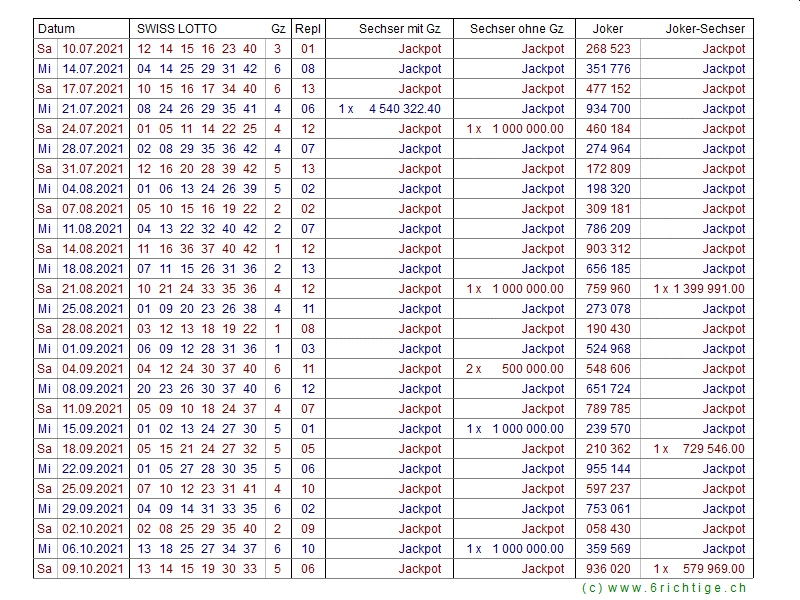Viewport: 800px width, 600px height.
Task: Select the Repl column header
Action: pyautogui.click(x=307, y=29)
